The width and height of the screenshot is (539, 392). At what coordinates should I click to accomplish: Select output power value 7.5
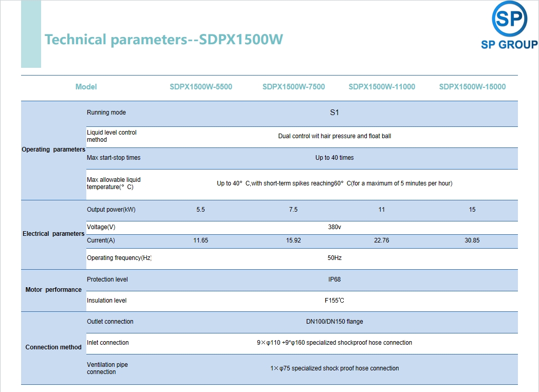pyautogui.click(x=293, y=210)
